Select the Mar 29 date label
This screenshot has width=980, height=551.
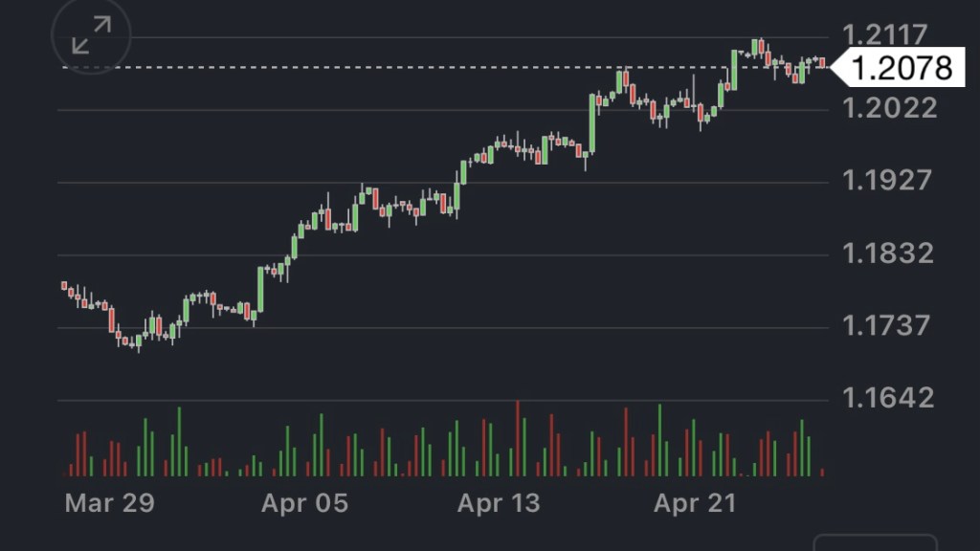[x=109, y=503]
